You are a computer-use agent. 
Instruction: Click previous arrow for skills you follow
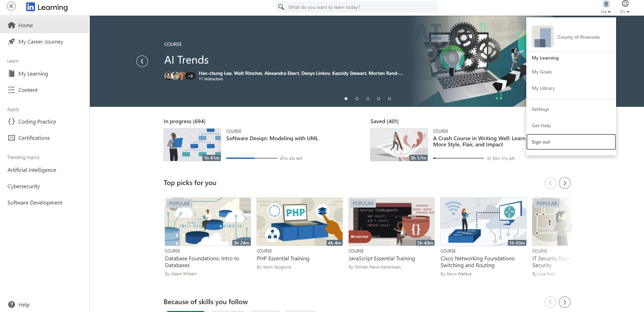(550, 302)
